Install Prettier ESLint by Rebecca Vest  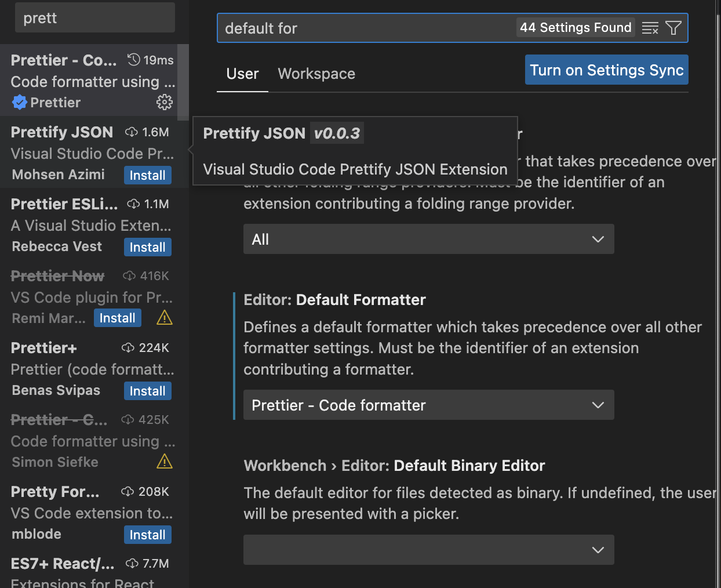tap(148, 247)
